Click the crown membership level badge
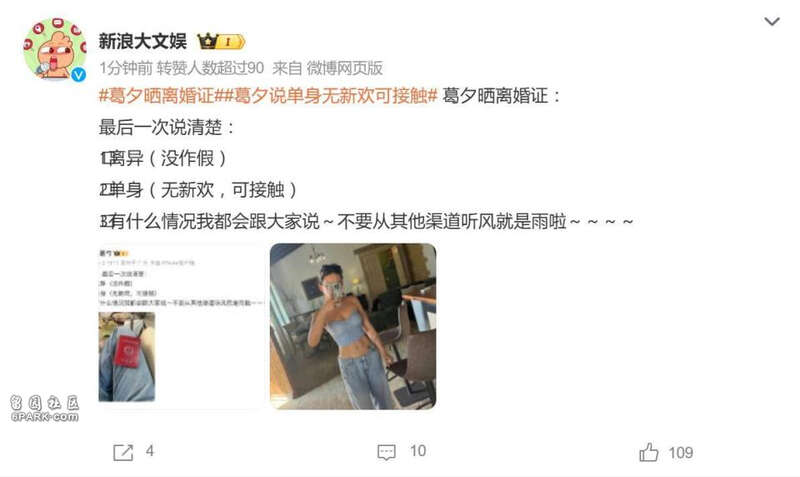 221,41
